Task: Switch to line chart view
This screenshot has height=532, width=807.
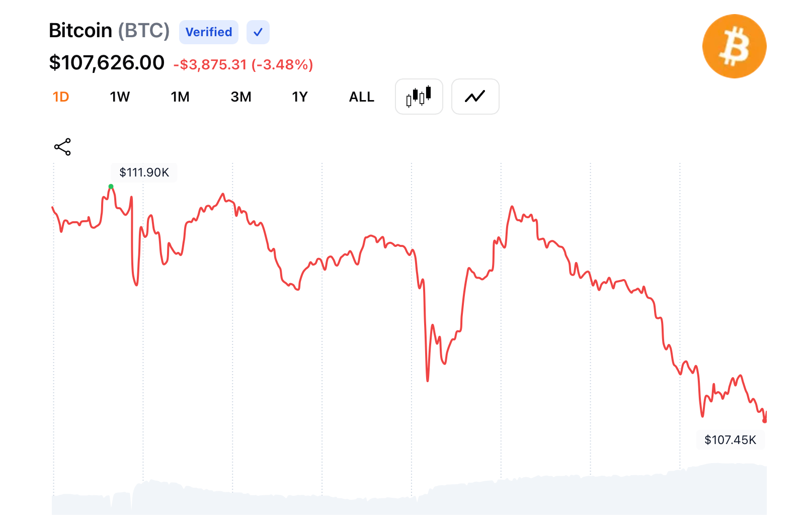Action: [x=475, y=97]
